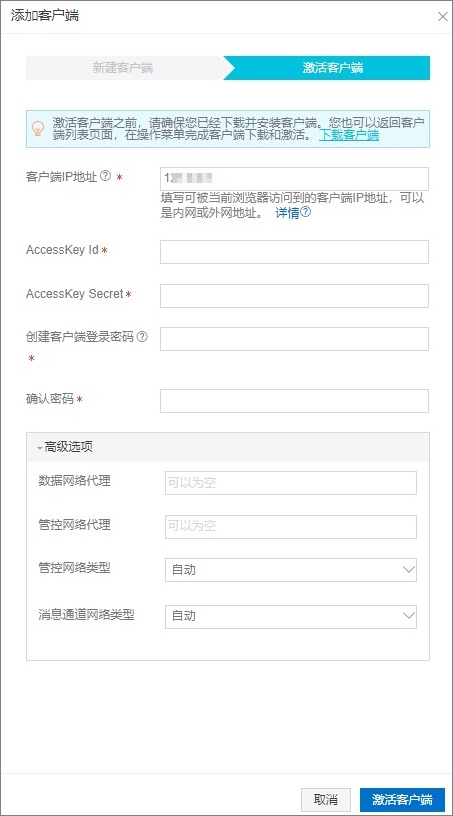The height and width of the screenshot is (816, 453).
Task: Click the 确认密码 input field
Action: pyautogui.click(x=294, y=401)
